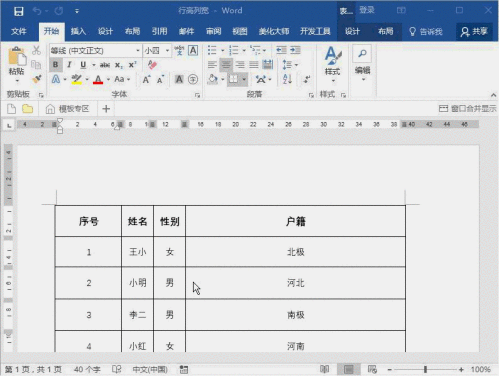Show or hide paragraph marks
Screen dimensions: 499x376
(307, 79)
